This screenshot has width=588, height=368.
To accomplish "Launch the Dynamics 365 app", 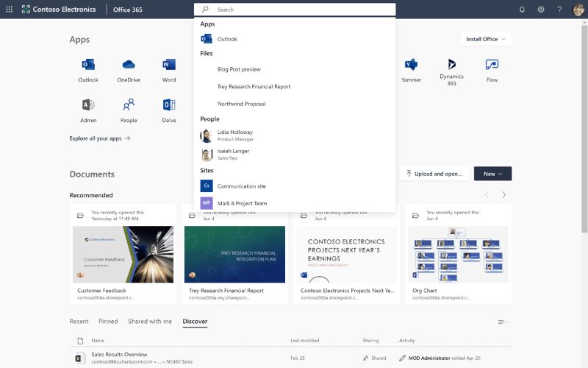I will coord(451,72).
